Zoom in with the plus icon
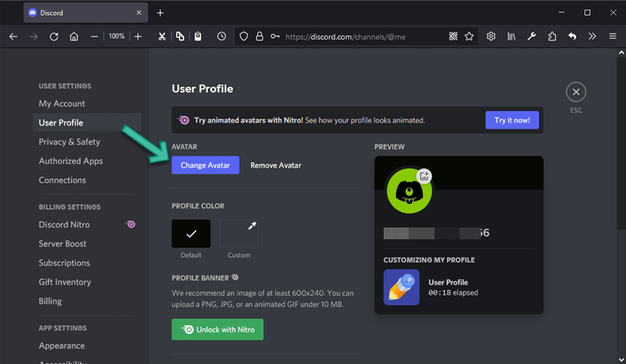This screenshot has width=626, height=364. click(x=138, y=37)
